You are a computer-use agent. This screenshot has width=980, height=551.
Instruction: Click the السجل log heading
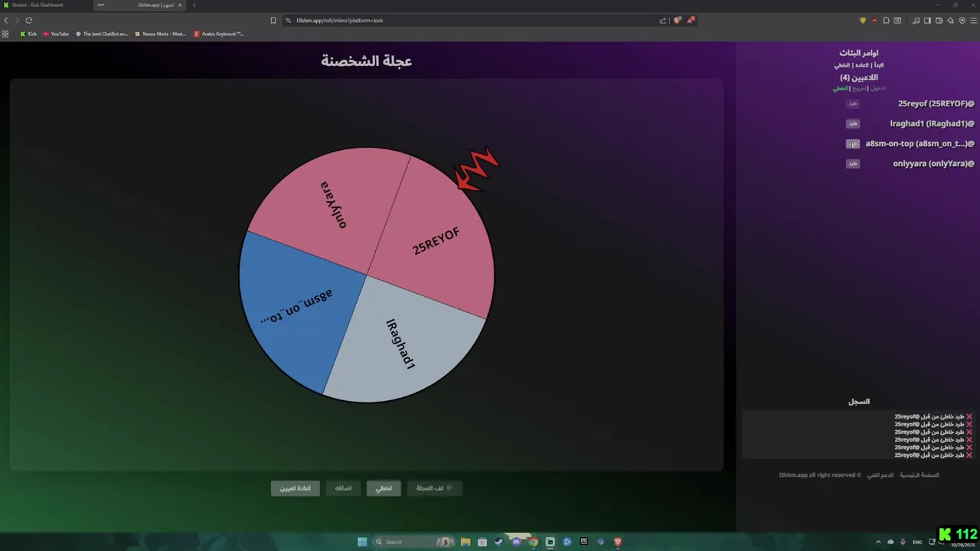coord(859,402)
